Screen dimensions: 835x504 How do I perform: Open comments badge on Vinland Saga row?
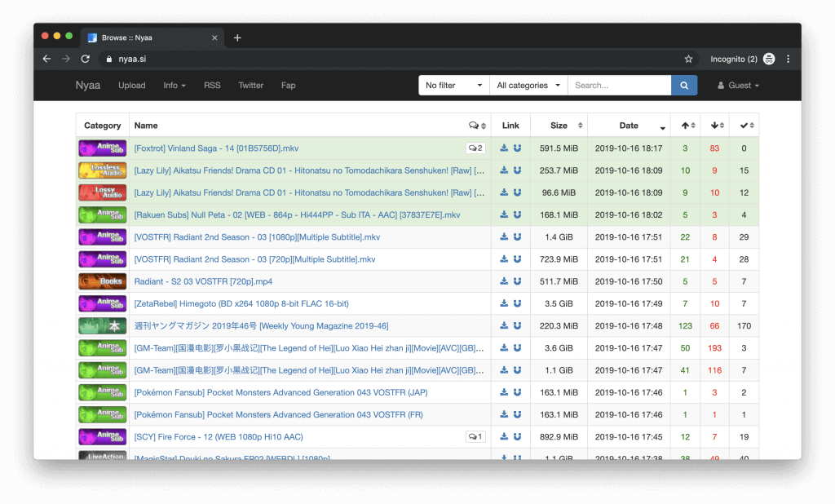pos(475,148)
